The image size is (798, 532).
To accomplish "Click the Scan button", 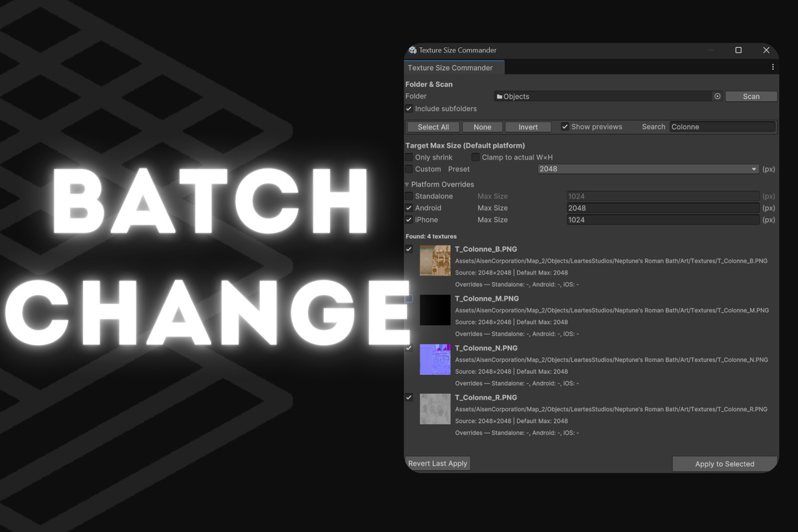I will [x=751, y=96].
